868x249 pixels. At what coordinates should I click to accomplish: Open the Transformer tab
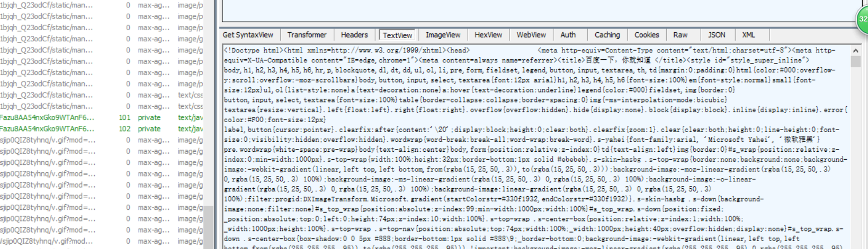(307, 35)
